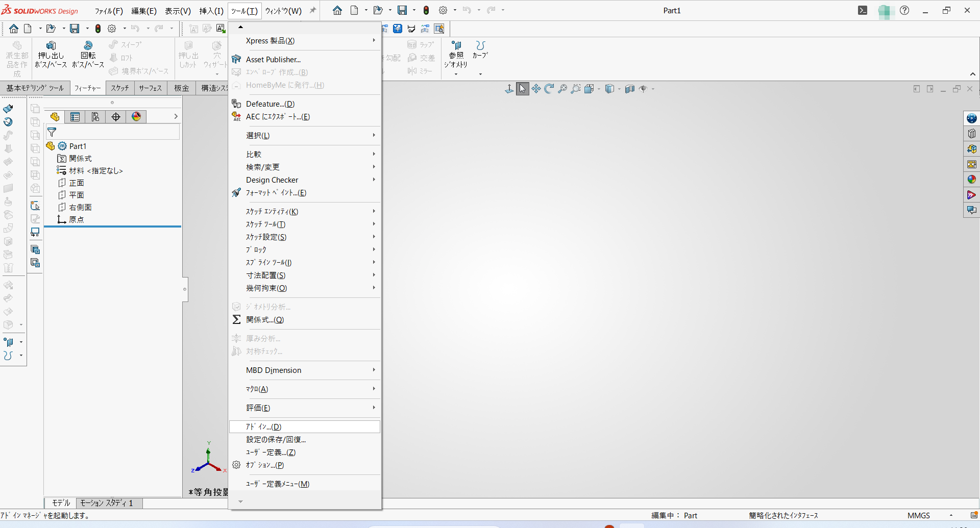
Task: Open the 挿入(I) menu
Action: [x=211, y=11]
